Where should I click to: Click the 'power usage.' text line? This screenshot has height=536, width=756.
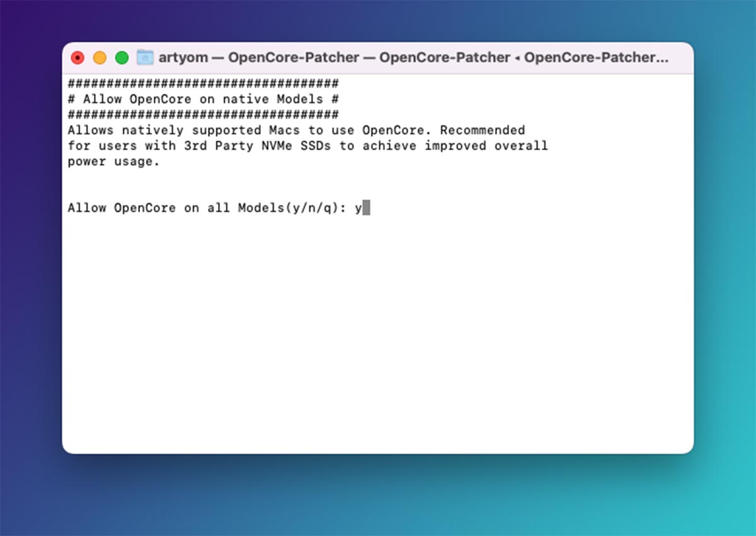click(114, 161)
